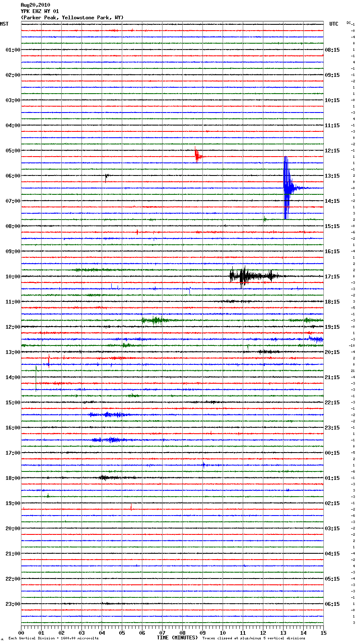Click the "14:15" UTC time label
This screenshot has height=644, width=357.
332,201
